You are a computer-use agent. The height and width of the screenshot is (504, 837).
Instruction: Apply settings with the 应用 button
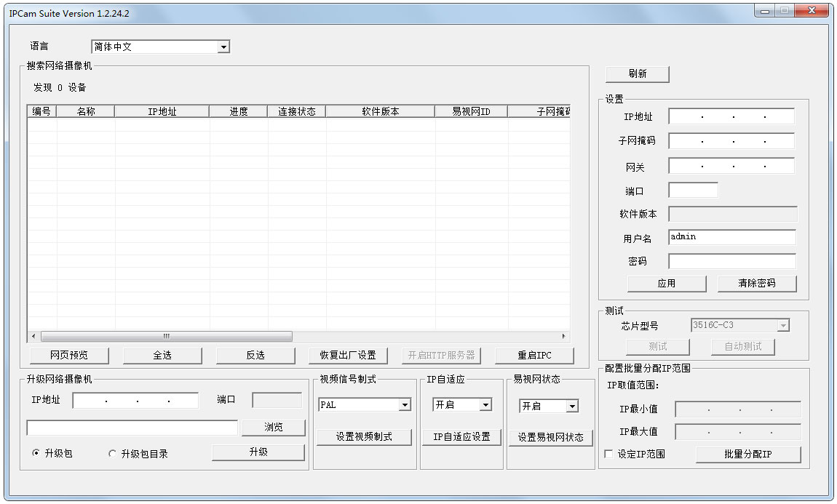click(x=665, y=283)
